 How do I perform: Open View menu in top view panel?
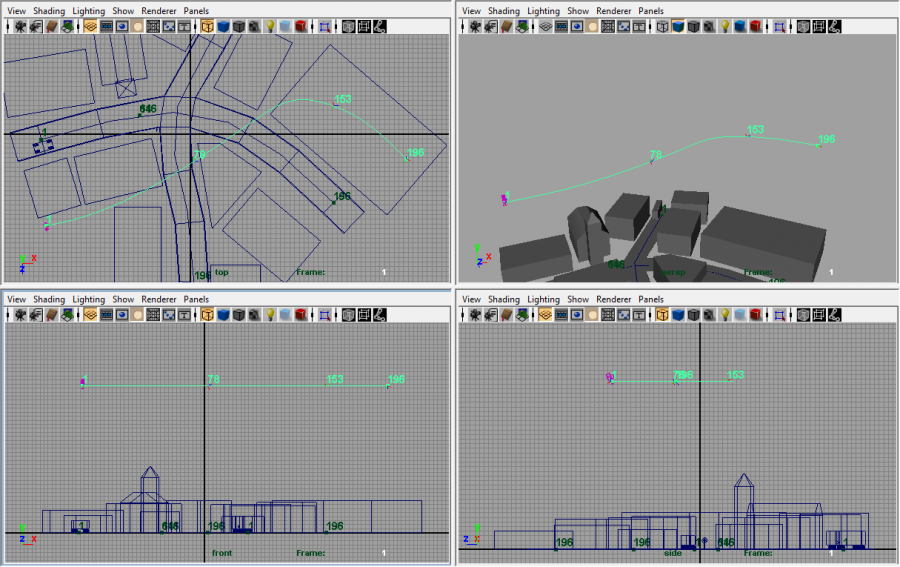(x=16, y=11)
